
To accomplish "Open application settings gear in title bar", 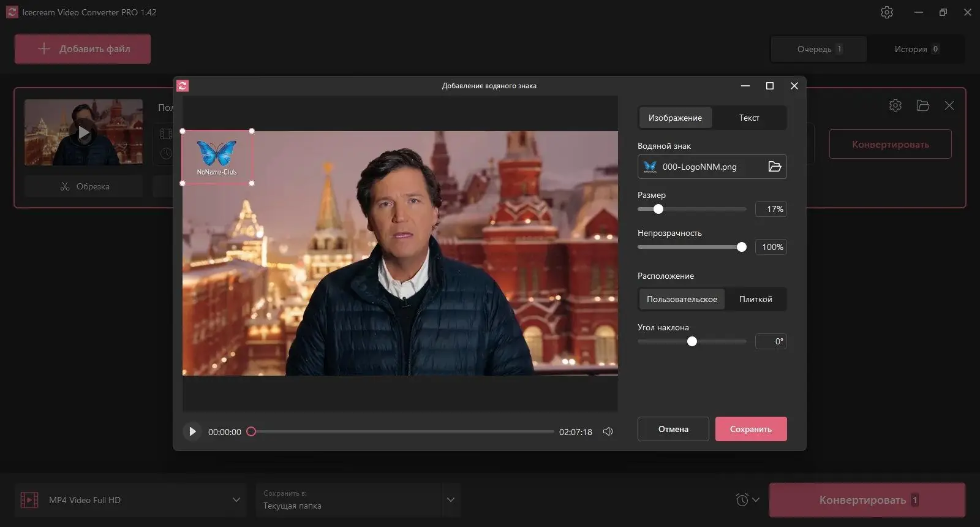I will [x=886, y=12].
